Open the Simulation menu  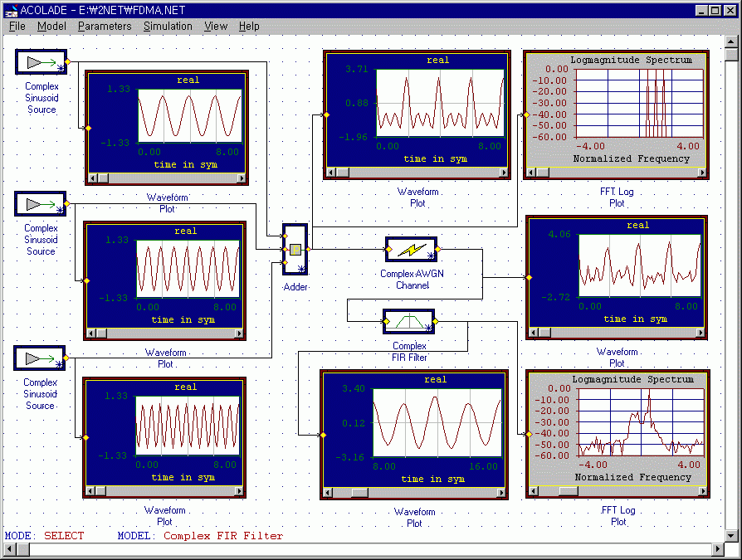(x=168, y=26)
